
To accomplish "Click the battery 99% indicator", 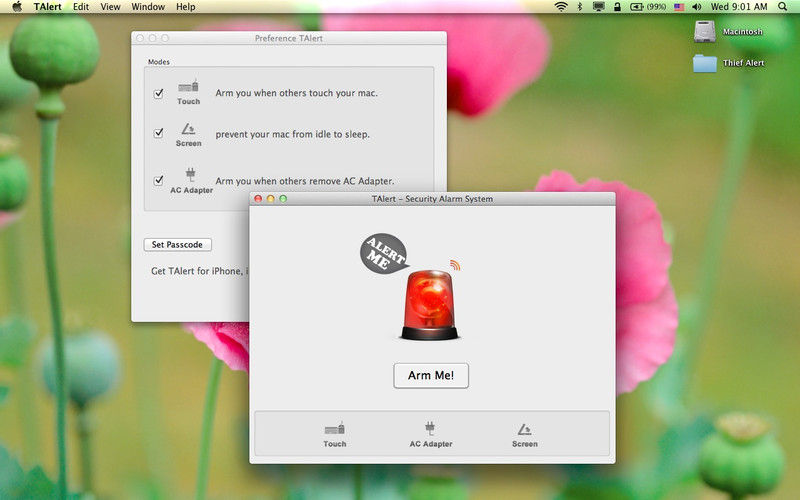I will pos(648,7).
